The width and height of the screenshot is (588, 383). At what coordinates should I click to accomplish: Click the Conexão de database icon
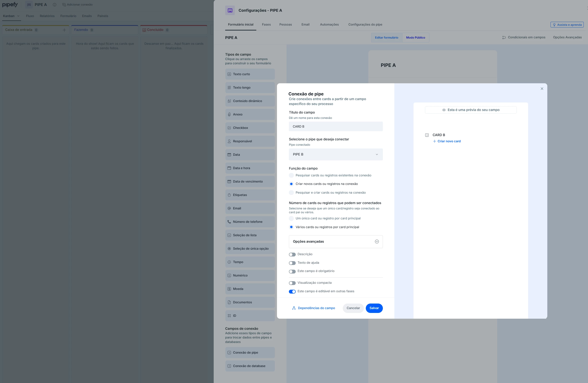coord(229,366)
